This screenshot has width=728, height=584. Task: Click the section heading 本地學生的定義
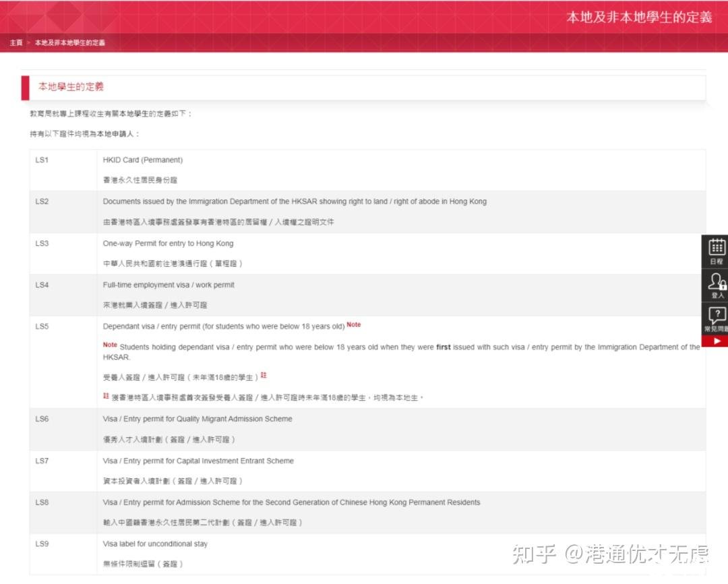point(71,87)
